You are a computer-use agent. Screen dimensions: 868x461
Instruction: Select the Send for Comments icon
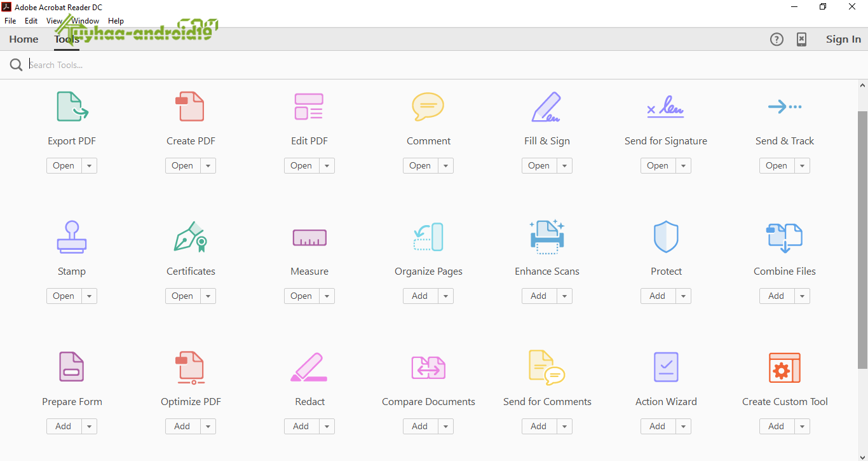point(546,368)
